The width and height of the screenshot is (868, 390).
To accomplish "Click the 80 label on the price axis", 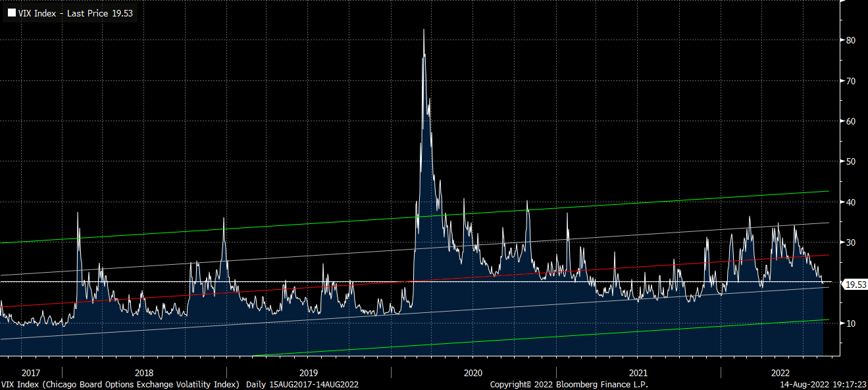I will click(x=850, y=40).
